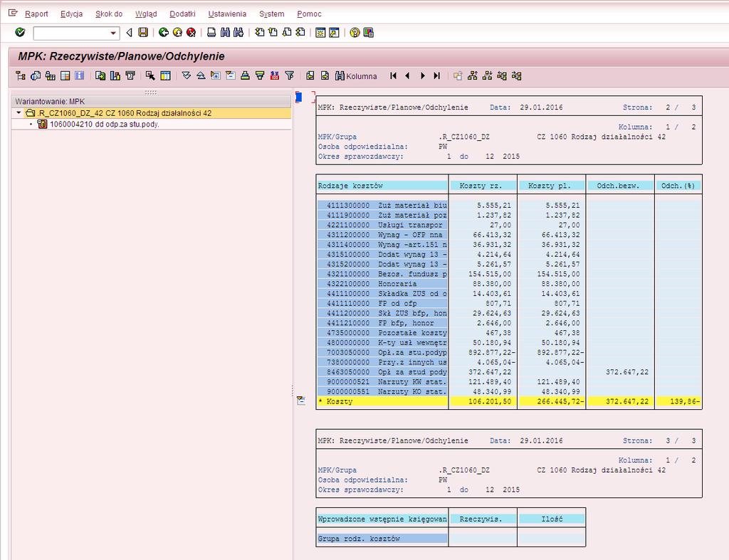Open the Wgląd menu
The image size is (729, 560).
(146, 14)
